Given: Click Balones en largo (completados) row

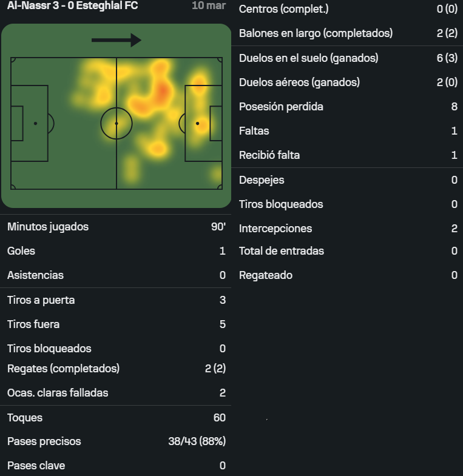Looking at the screenshot, I should click(x=348, y=33).
